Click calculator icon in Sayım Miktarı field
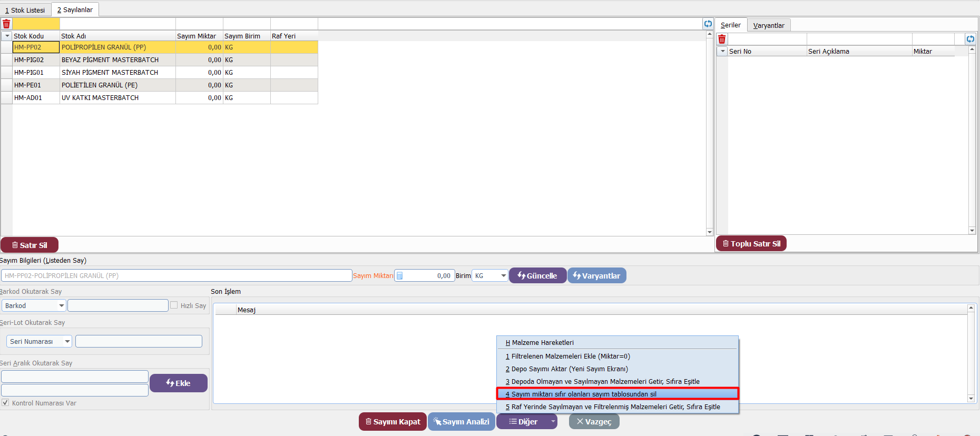980x436 pixels. [399, 276]
